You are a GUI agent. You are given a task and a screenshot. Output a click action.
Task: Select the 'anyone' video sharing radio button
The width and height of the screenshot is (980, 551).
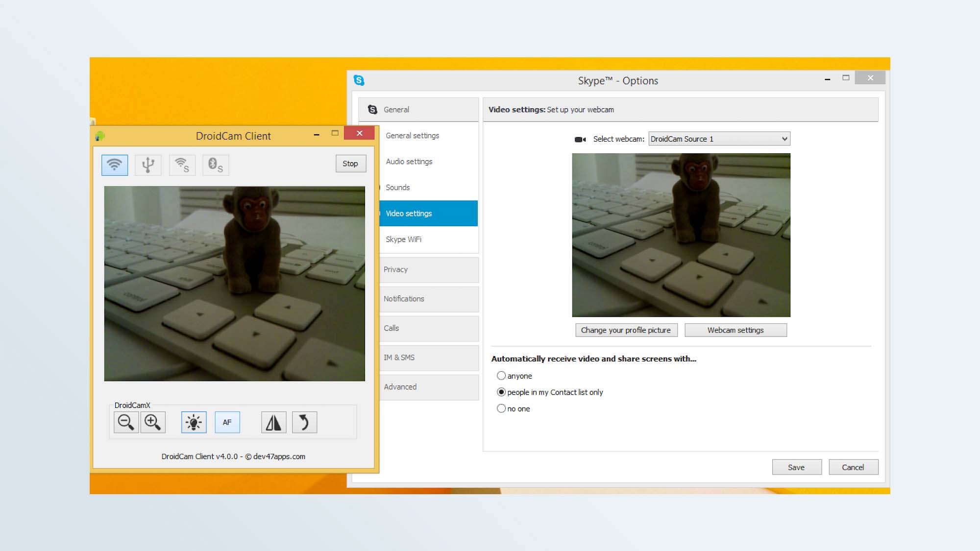point(500,375)
